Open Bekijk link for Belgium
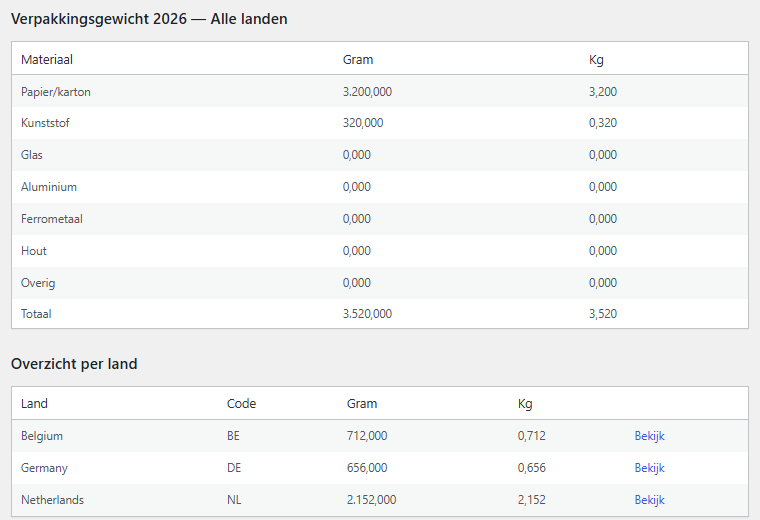 tap(649, 436)
